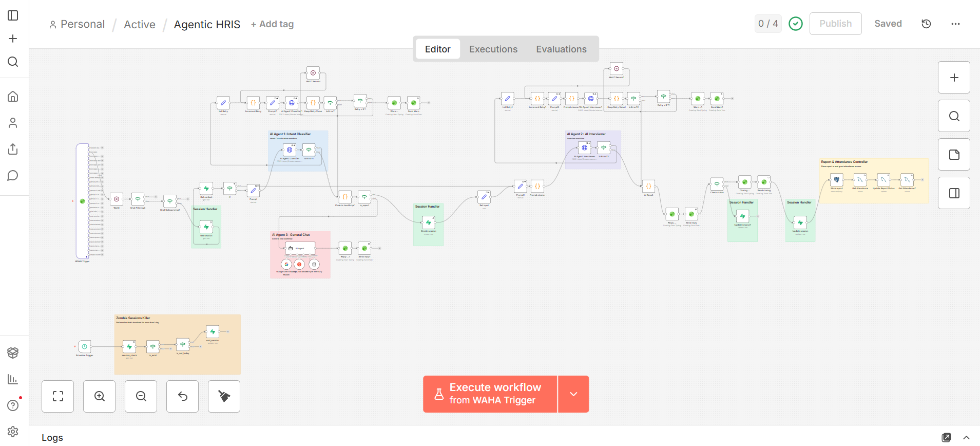Select the Editor tab

[438, 49]
